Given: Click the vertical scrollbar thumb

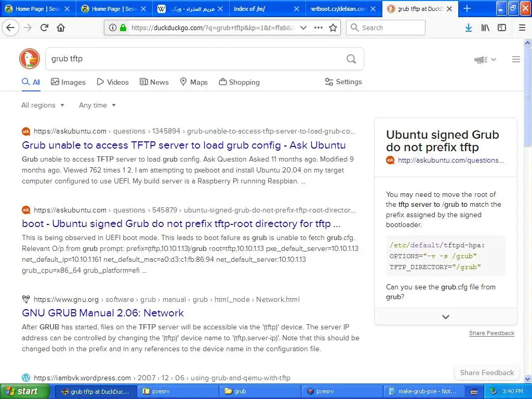Looking at the screenshot, I should (x=528, y=97).
